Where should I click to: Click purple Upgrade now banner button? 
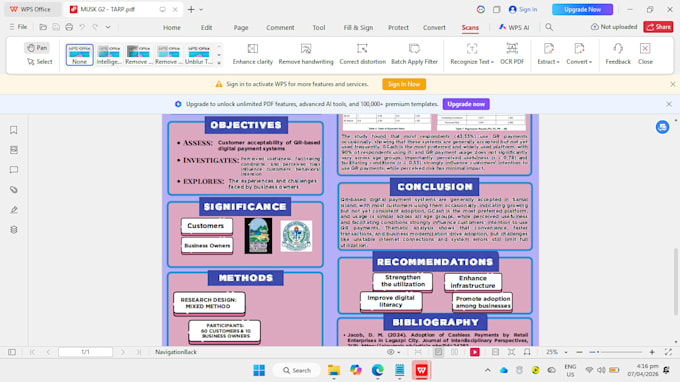point(466,104)
